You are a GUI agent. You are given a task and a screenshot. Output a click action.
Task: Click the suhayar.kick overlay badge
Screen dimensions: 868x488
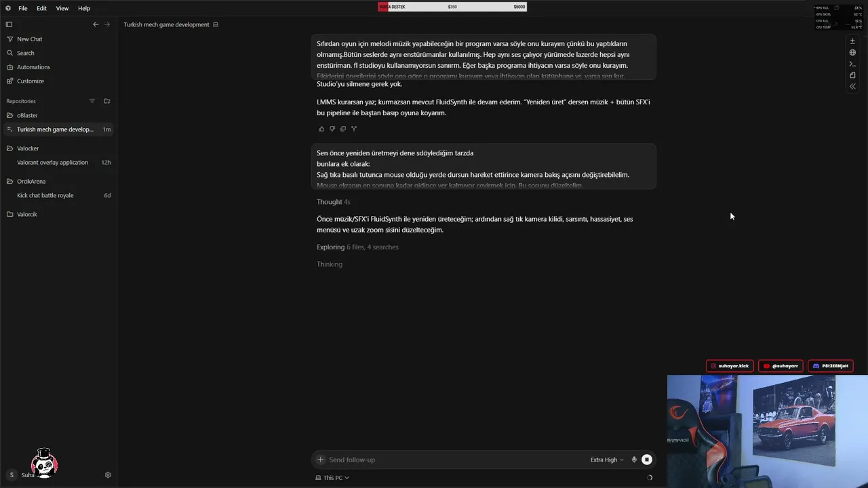(730, 366)
